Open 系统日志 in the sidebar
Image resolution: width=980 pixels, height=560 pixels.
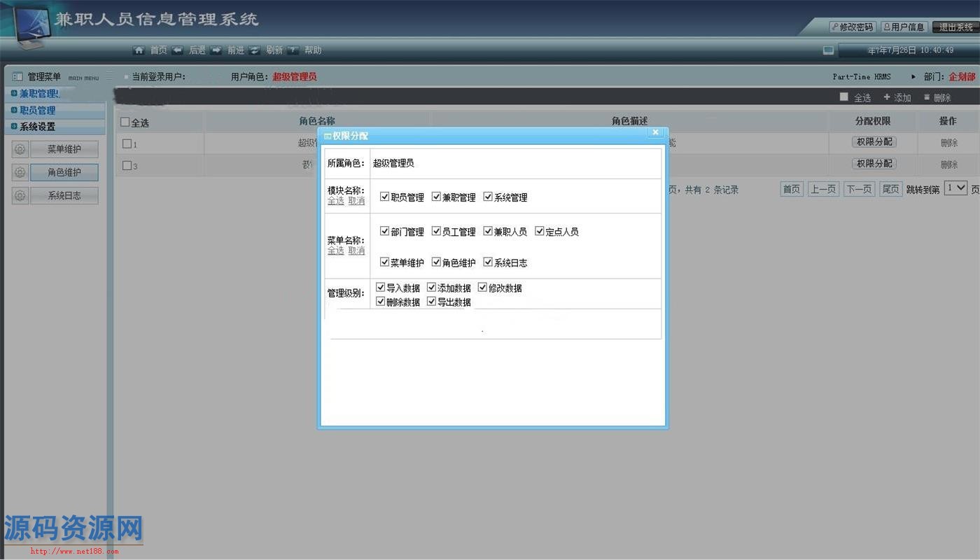coord(64,196)
